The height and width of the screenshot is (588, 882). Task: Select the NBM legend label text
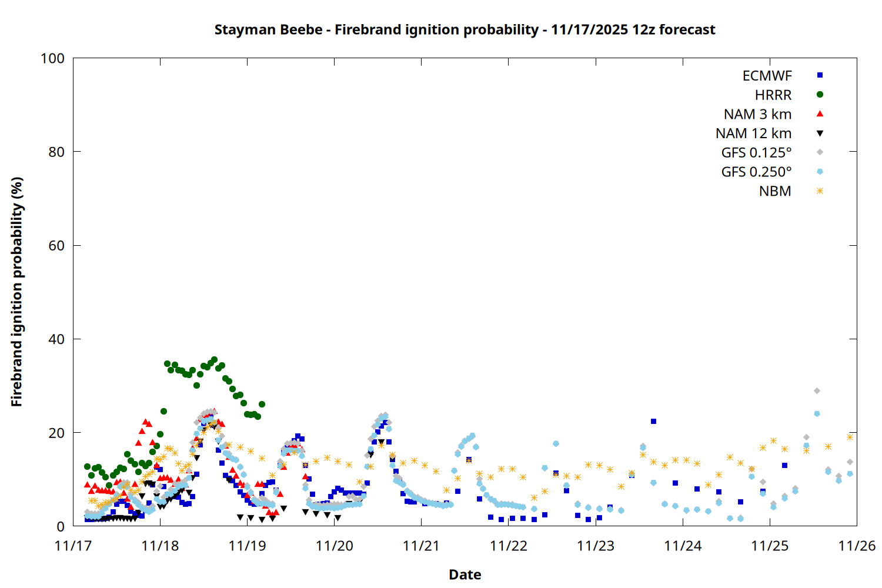coord(775,191)
